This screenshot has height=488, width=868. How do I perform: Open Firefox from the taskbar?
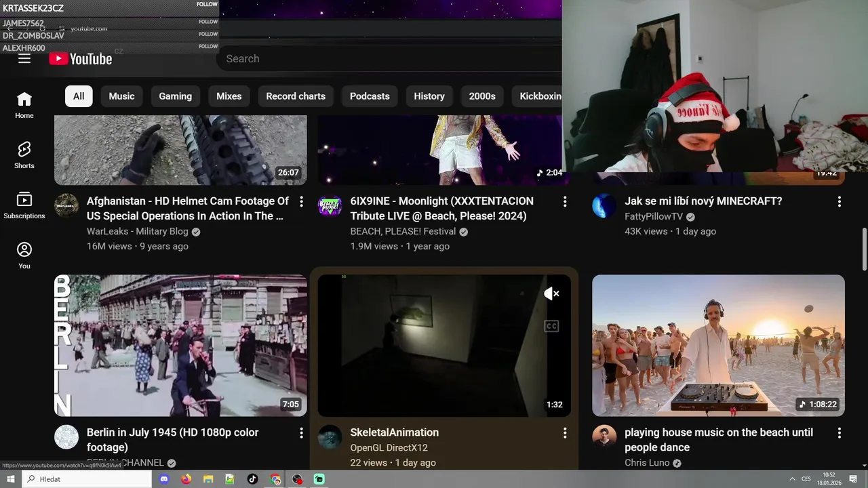[186, 479]
